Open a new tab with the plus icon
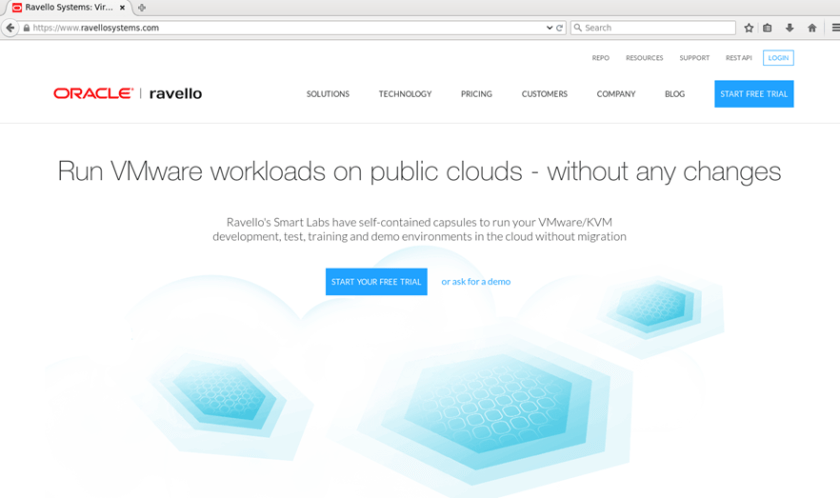This screenshot has height=498, width=840. [x=141, y=8]
